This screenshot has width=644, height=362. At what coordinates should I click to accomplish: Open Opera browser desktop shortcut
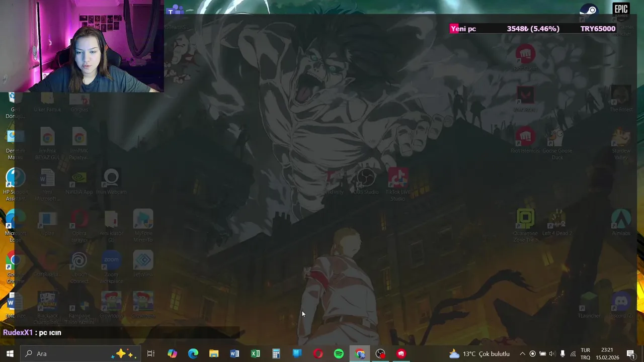coord(79,226)
